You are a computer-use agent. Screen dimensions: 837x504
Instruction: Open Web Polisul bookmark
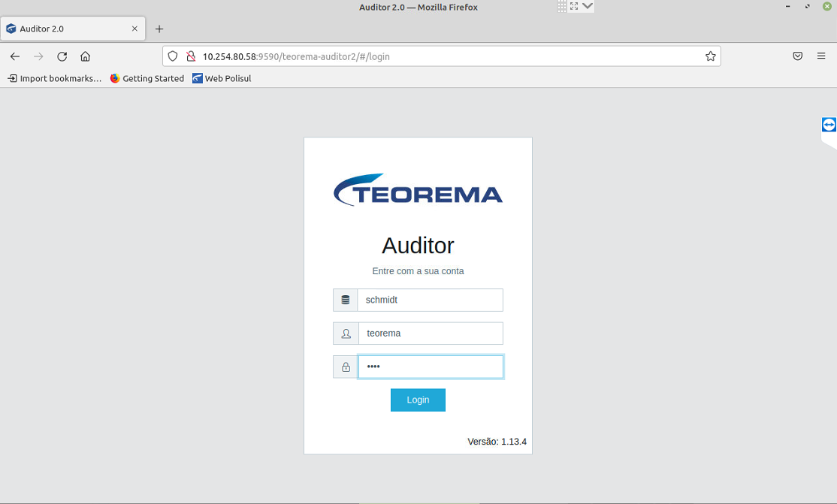tap(222, 78)
